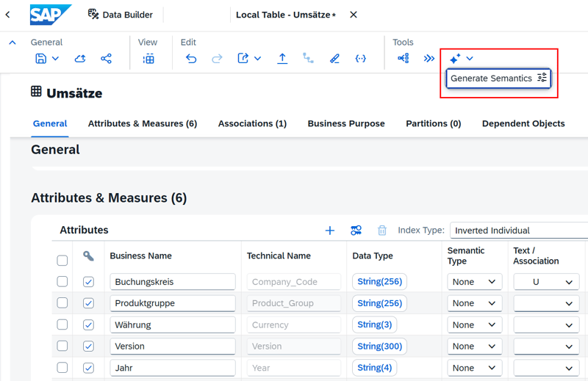Open Semantic Type dropdown for Jahr

coord(474,368)
